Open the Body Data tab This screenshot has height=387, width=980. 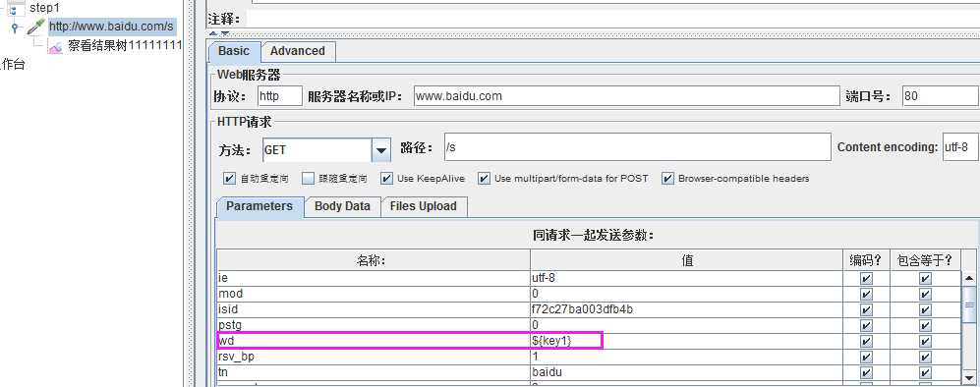tap(342, 206)
